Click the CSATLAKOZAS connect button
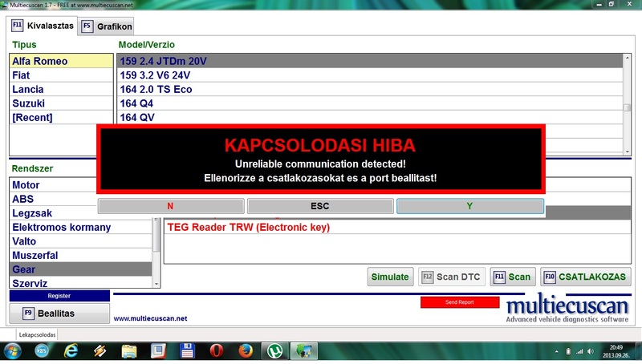 [x=586, y=277]
